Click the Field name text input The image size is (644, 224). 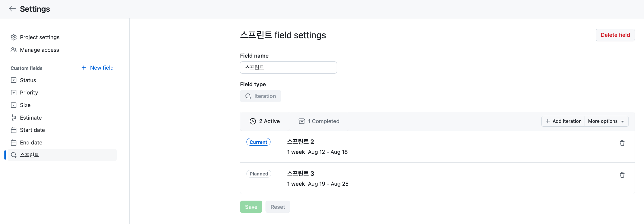[x=288, y=68]
